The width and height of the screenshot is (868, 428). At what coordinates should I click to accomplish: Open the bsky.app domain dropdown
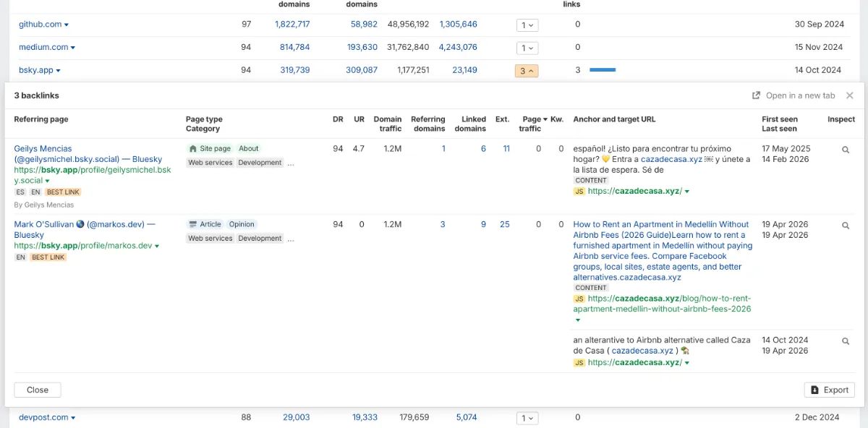59,71
